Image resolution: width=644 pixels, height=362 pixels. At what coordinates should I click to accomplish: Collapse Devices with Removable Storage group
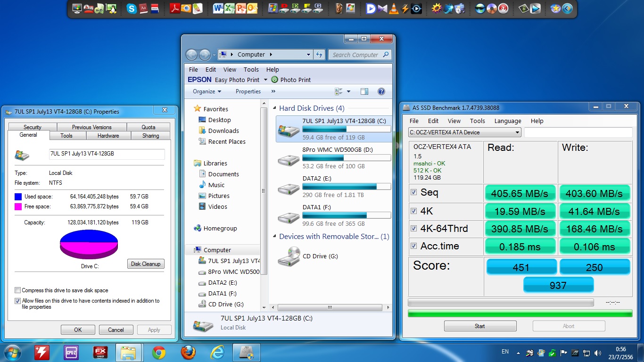275,237
